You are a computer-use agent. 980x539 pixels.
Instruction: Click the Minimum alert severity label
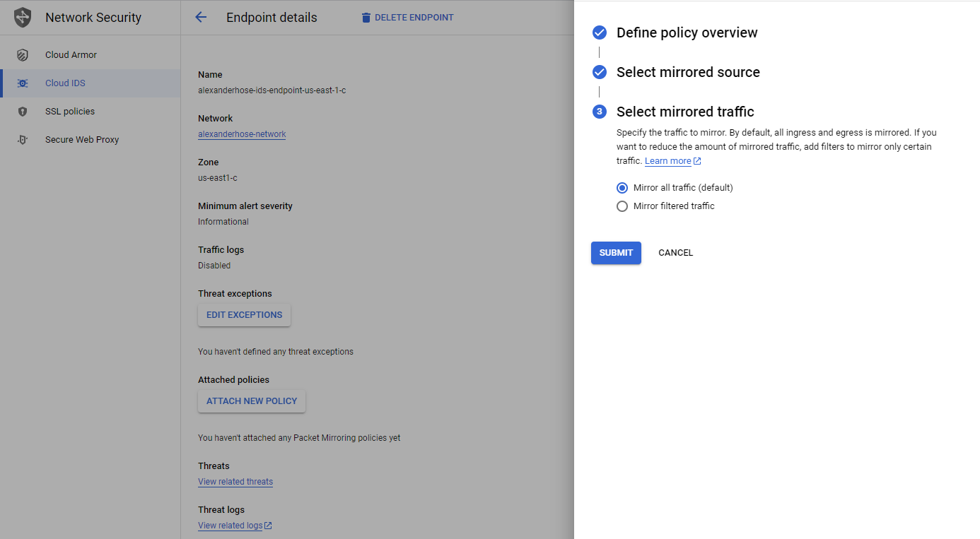pos(245,206)
